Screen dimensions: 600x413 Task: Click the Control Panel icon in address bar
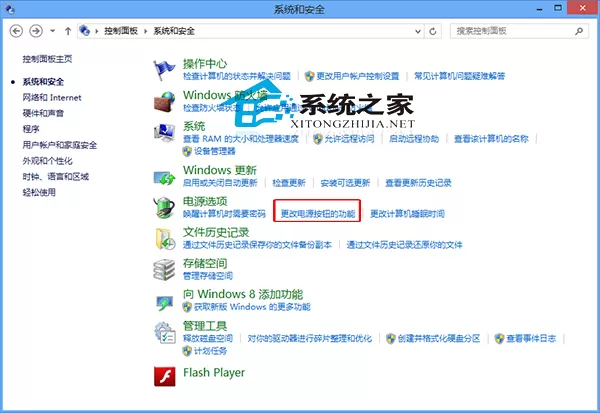[x=85, y=31]
